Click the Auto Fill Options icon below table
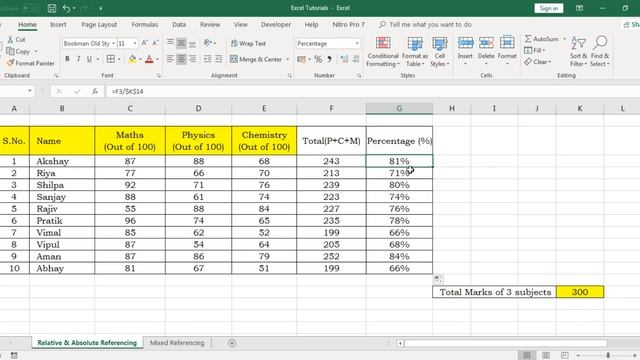 (x=438, y=279)
